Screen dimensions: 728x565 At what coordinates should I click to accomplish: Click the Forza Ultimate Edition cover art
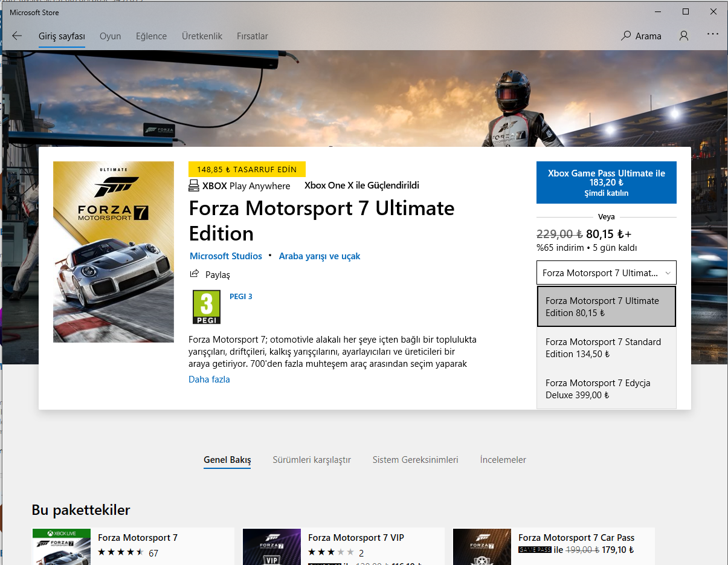point(114,252)
